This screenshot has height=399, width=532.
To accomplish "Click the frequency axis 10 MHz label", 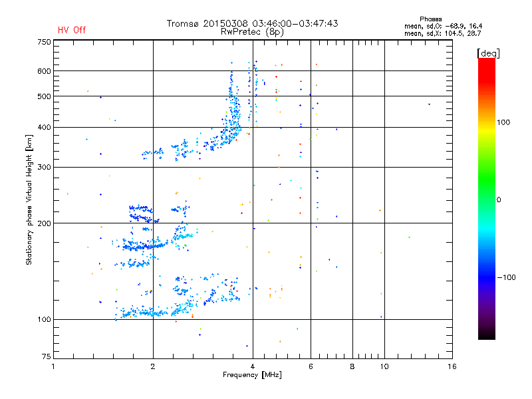I will [384, 366].
